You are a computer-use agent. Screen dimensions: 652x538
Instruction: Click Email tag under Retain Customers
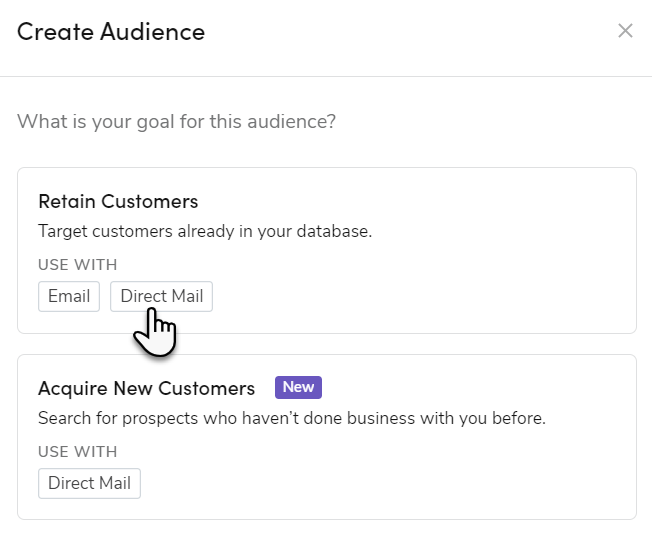click(x=69, y=296)
